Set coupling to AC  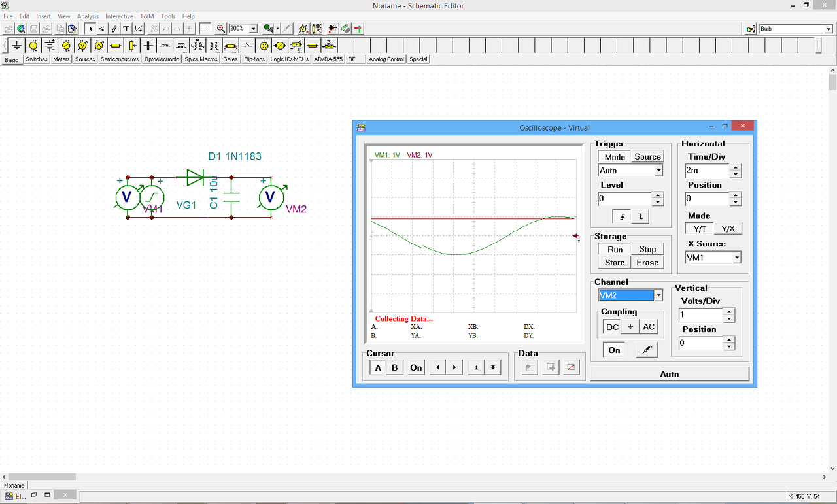coord(648,327)
